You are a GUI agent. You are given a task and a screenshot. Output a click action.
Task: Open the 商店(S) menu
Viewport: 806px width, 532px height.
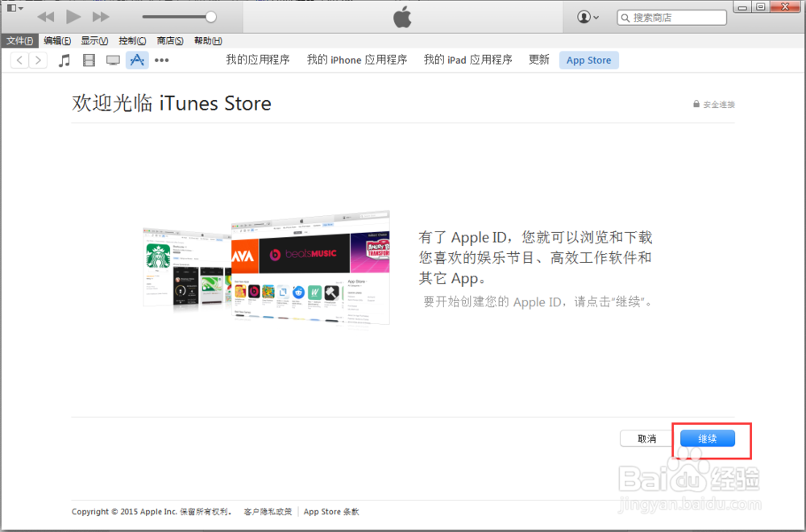coord(170,40)
